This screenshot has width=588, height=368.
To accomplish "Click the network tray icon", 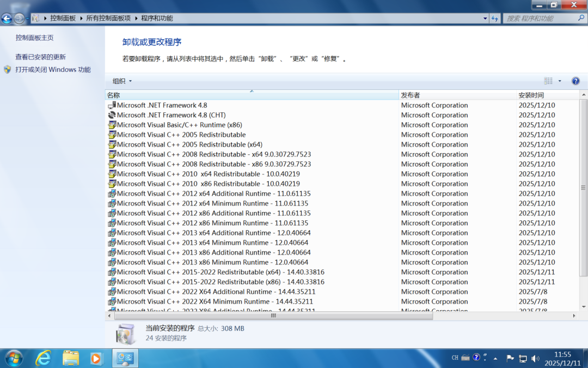I will [523, 358].
